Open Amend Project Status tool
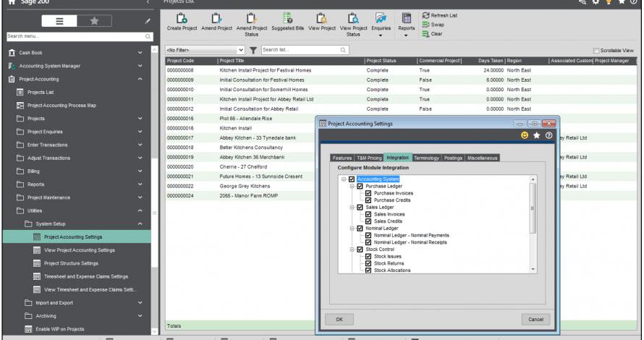Viewport: 644px width, 340px height. click(251, 25)
